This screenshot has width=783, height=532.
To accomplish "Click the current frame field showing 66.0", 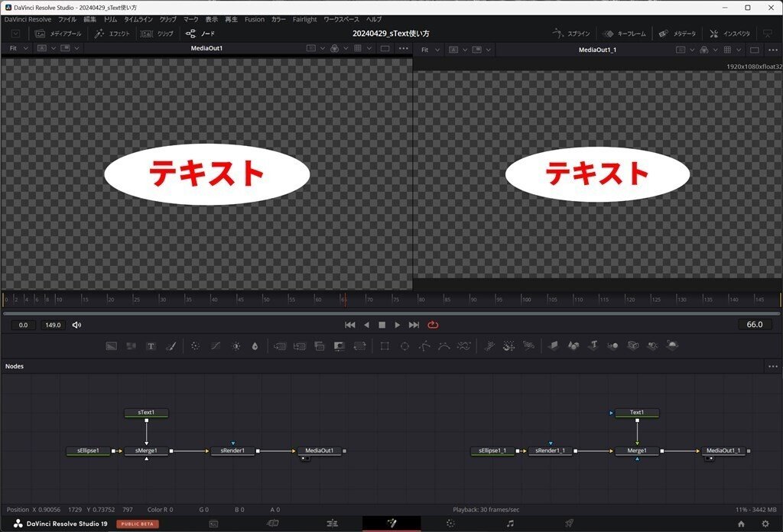I will 755,324.
